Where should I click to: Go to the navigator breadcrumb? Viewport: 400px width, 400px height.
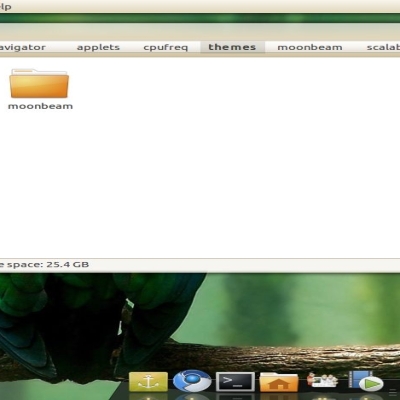click(x=23, y=47)
